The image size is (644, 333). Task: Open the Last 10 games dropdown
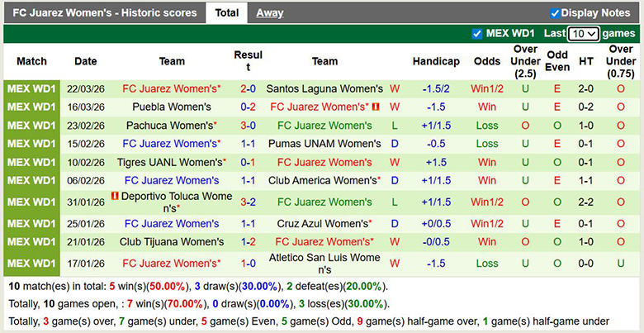click(583, 34)
